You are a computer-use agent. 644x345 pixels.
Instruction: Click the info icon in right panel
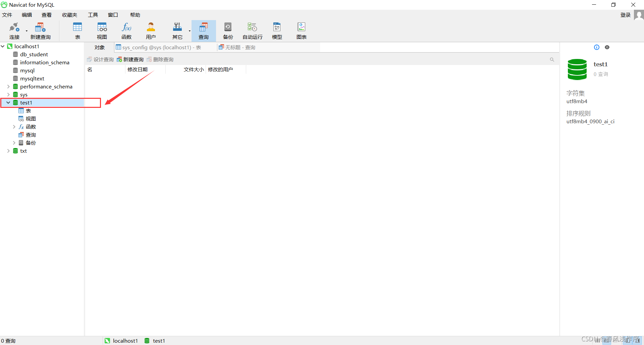coord(596,47)
